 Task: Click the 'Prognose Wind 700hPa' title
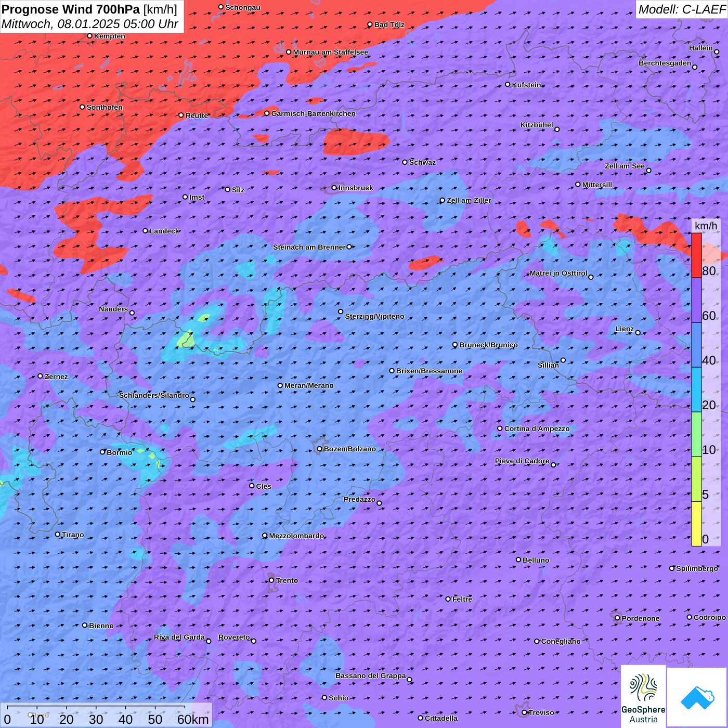(71, 9)
